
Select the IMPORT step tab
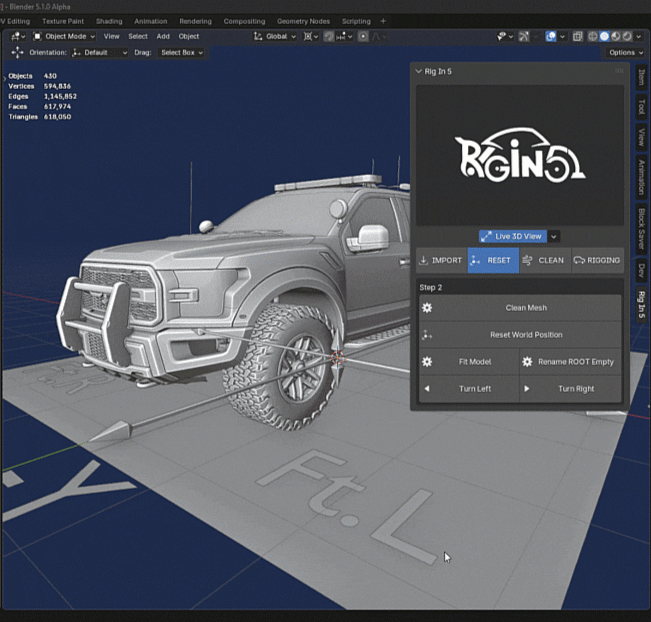(x=441, y=260)
